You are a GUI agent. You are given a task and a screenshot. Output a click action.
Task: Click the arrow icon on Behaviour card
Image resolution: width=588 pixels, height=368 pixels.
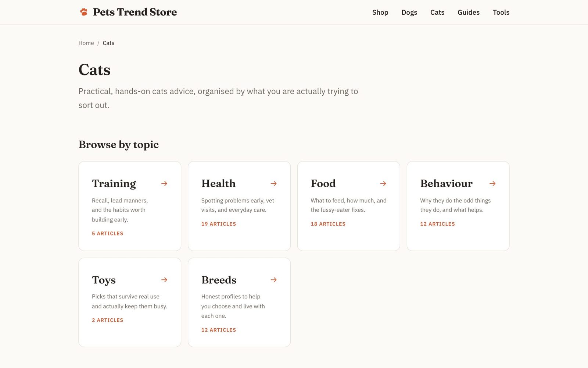tap(492, 183)
